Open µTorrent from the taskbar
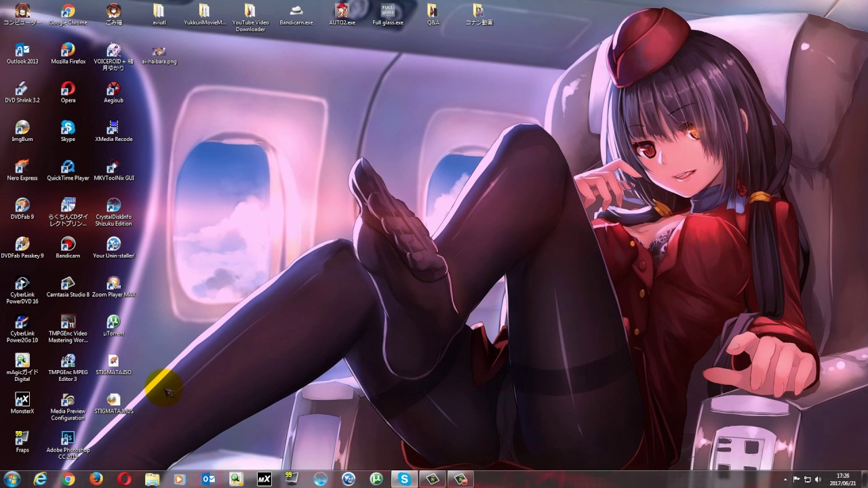This screenshot has height=488, width=868. coord(376,479)
